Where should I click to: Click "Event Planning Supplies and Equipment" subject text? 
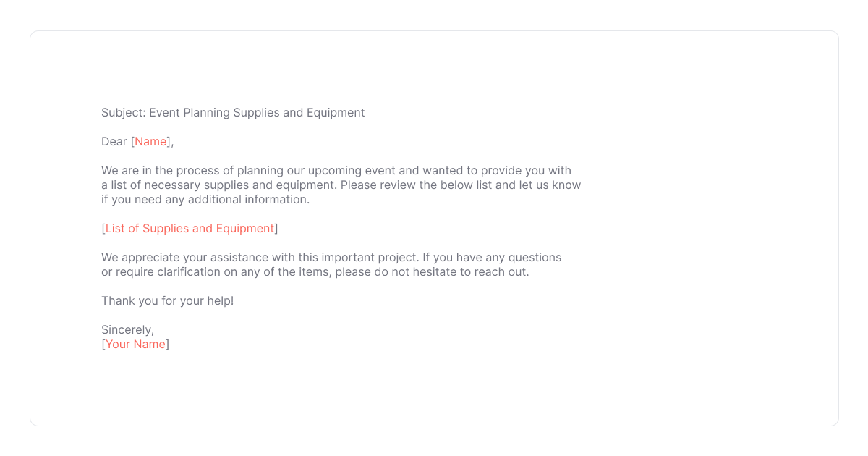pos(257,113)
